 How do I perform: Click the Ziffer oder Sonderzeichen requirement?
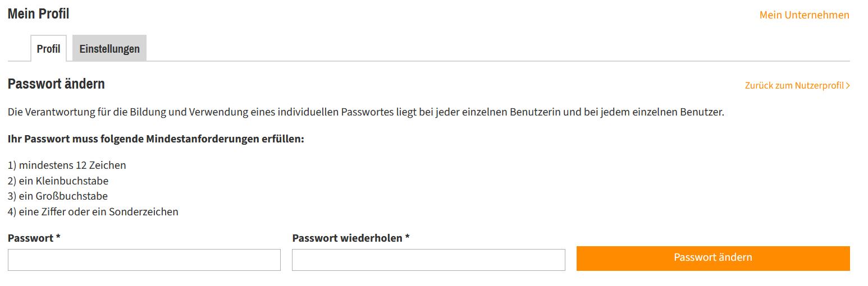[93, 212]
